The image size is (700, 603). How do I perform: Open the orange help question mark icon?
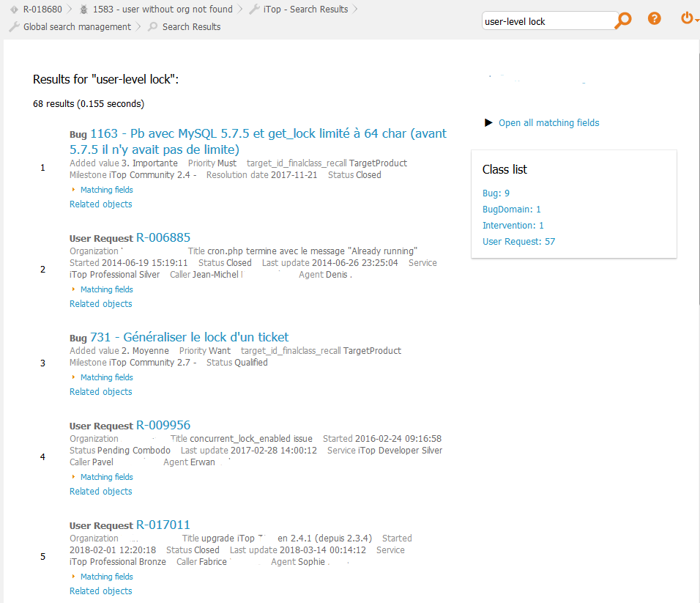[654, 18]
